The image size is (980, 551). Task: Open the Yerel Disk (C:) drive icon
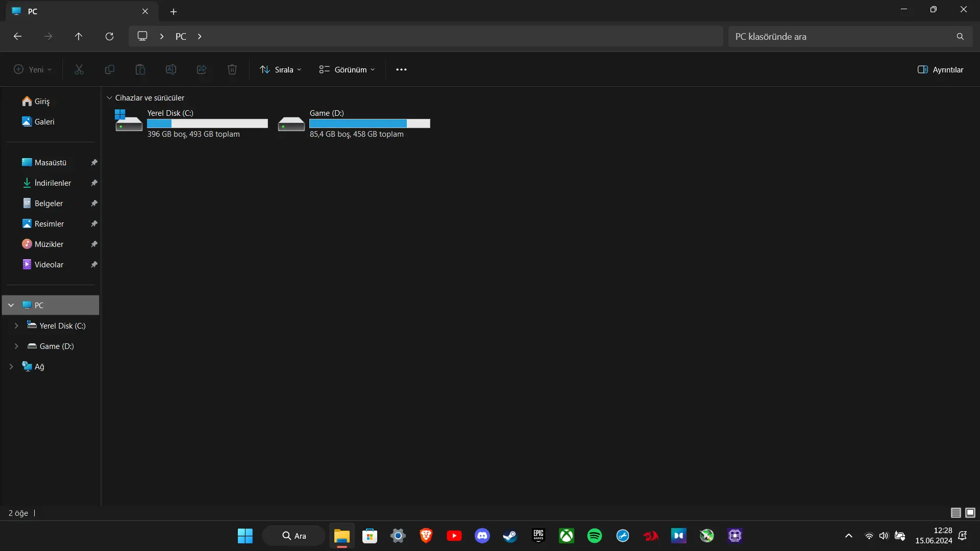(129, 120)
